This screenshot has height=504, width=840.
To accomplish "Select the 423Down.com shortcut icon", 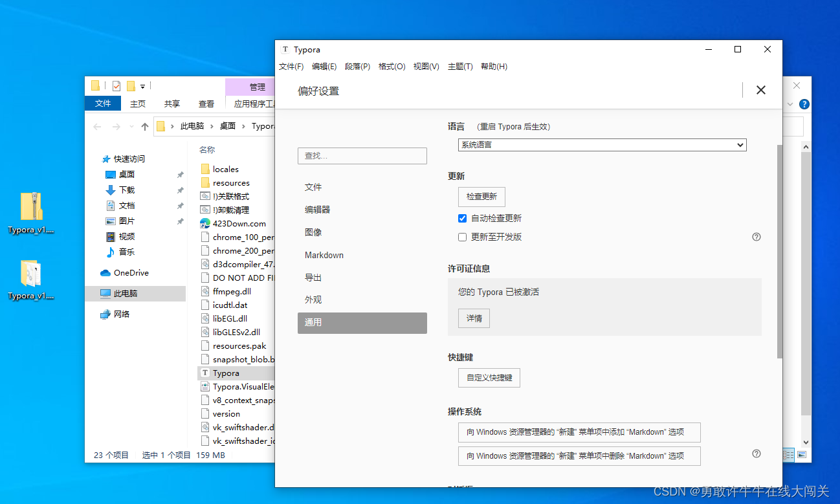I will pyautogui.click(x=205, y=223).
